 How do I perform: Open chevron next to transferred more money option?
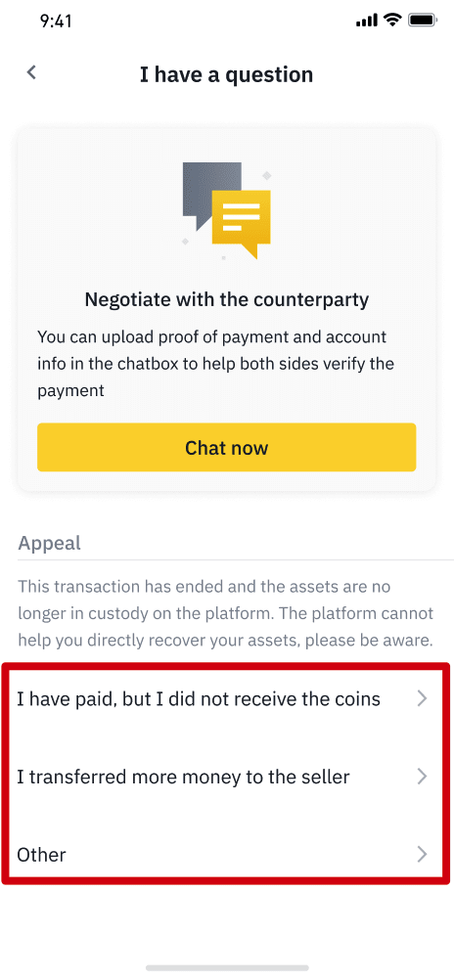pos(423,777)
